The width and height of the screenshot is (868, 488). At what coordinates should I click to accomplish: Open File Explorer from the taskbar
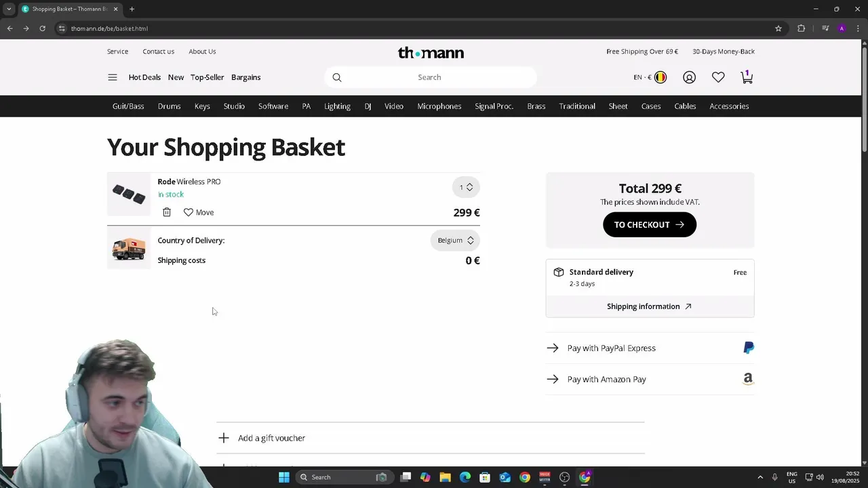[x=445, y=477]
